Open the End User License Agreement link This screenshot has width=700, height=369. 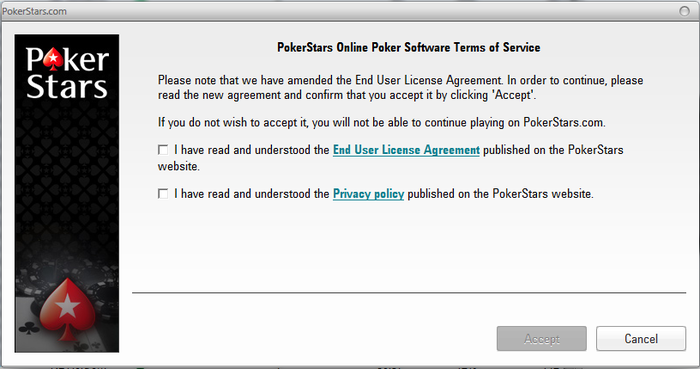point(406,150)
